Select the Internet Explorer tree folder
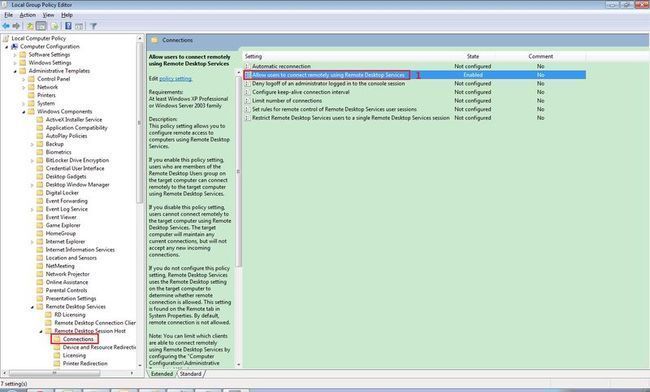This screenshot has height=392, width=650. point(65,242)
